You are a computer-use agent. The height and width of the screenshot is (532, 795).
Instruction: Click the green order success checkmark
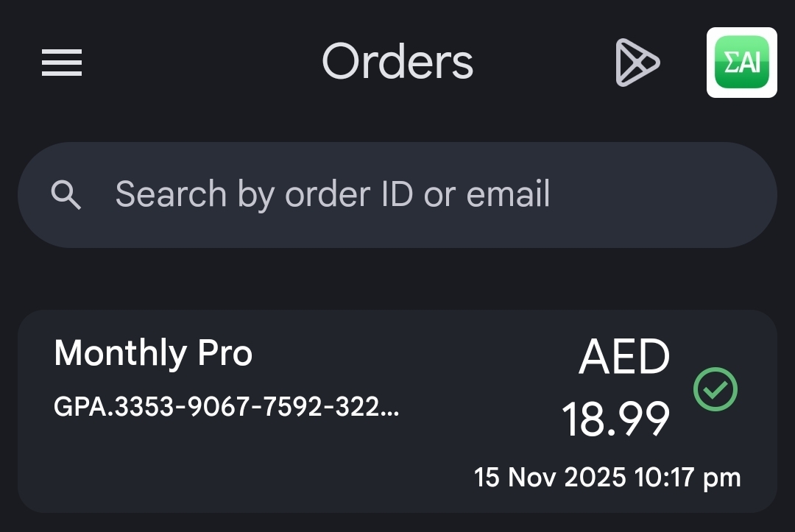(x=715, y=389)
